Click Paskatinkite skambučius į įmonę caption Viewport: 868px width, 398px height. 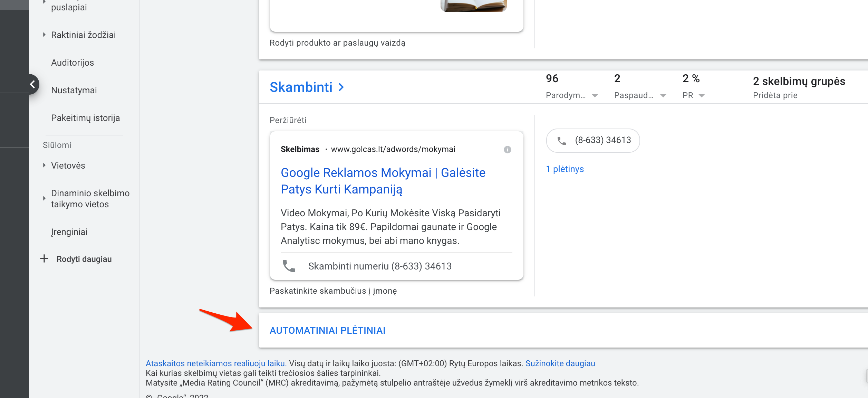(x=333, y=291)
